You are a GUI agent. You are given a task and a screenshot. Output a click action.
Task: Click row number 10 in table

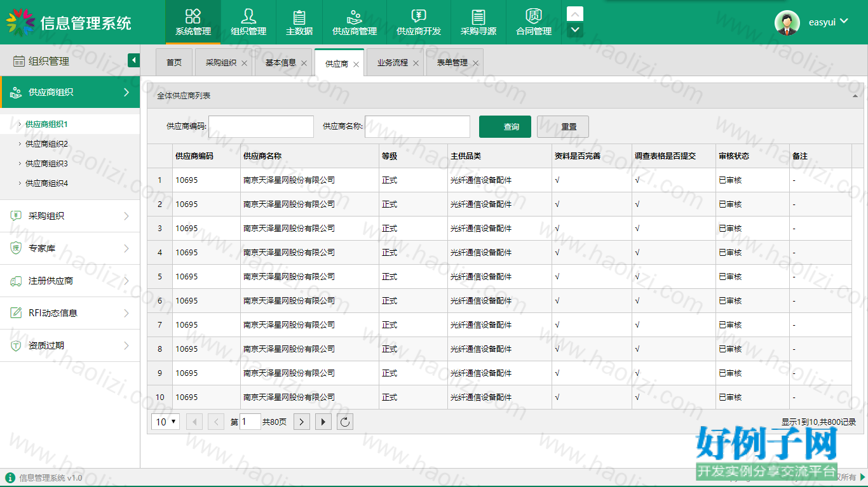160,397
